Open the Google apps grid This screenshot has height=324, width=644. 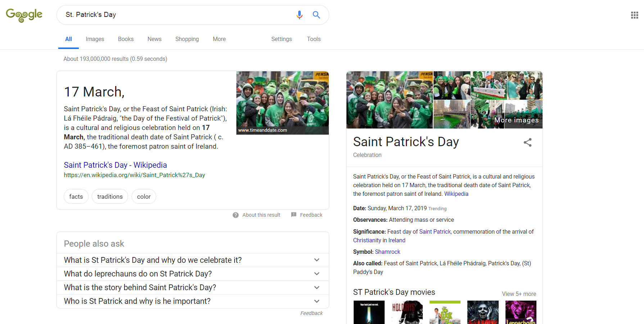tap(635, 15)
